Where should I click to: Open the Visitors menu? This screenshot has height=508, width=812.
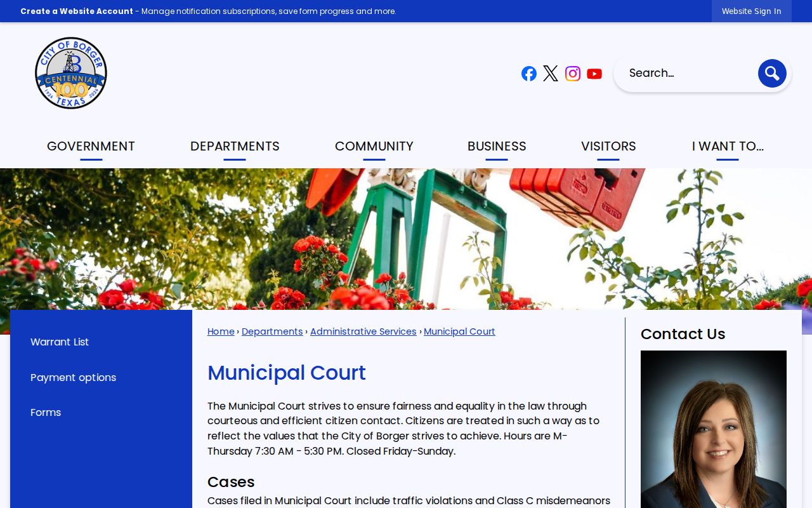click(x=608, y=147)
